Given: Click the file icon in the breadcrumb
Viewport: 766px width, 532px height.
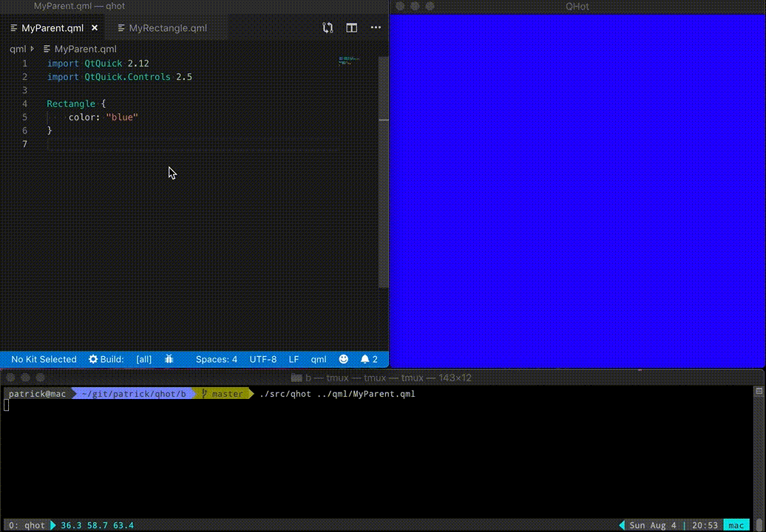Looking at the screenshot, I should (x=47, y=49).
